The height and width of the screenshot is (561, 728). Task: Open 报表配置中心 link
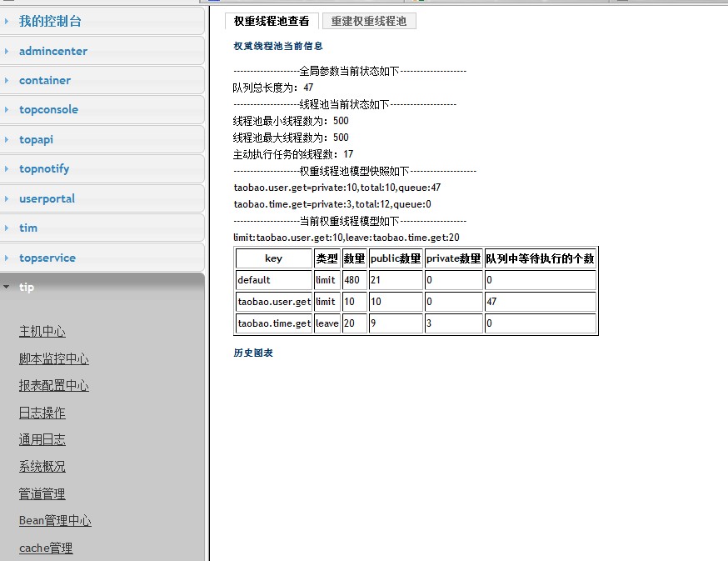coord(54,385)
